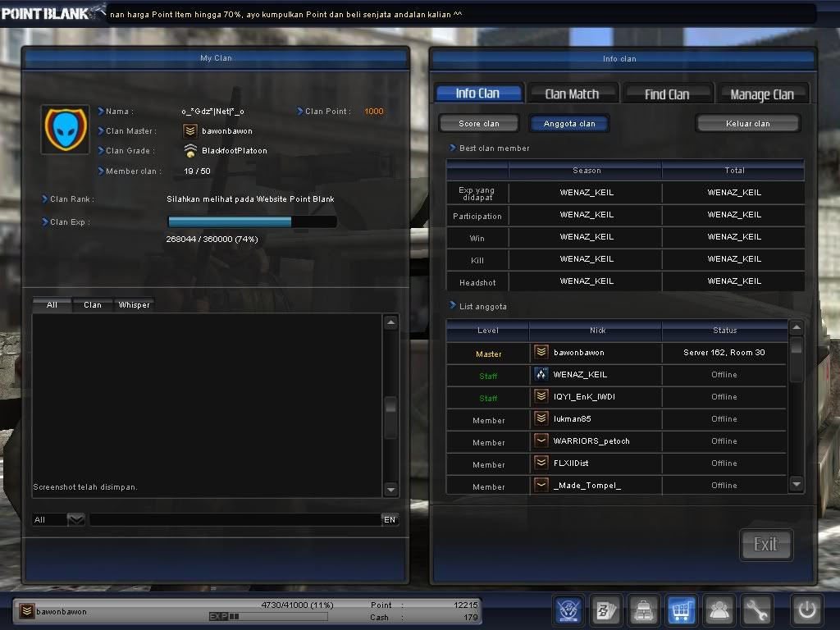Click Total Headshot cell WENAZ_KEIL
Screen dimensions: 840x630
[x=734, y=281]
